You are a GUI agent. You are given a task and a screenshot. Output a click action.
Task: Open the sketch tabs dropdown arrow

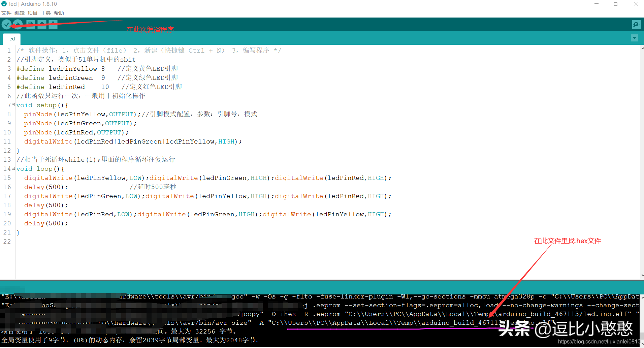634,38
